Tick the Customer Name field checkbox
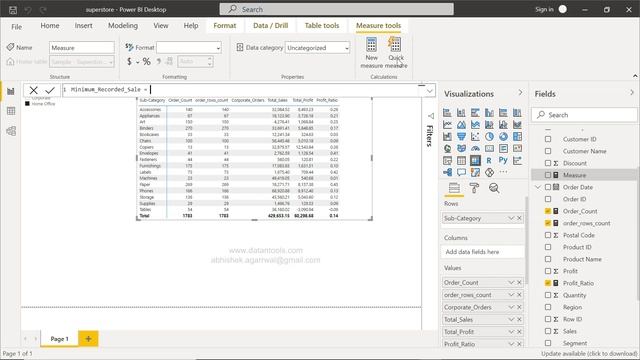Screen dimensions: 640x360 click(x=548, y=151)
